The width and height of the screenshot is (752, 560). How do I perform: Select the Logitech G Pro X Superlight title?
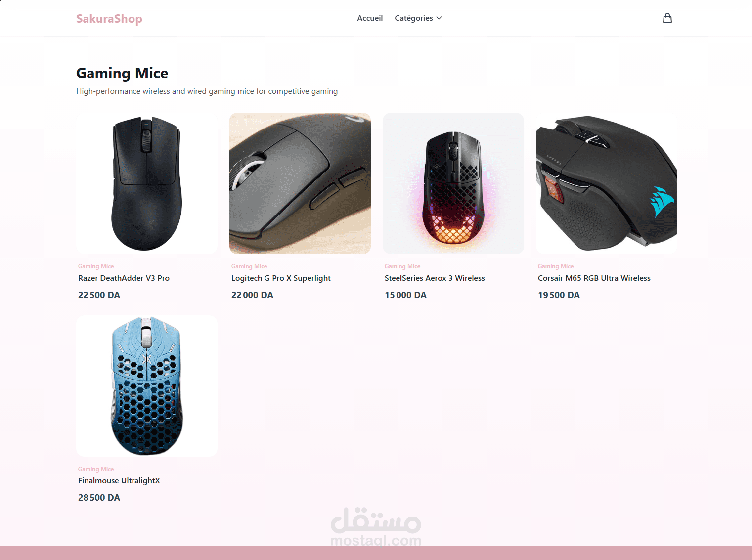(x=281, y=278)
